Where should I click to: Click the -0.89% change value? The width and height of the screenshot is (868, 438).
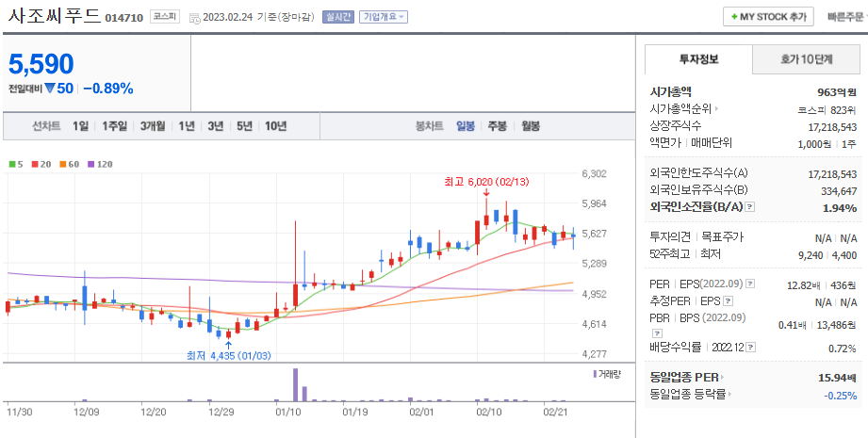point(108,89)
